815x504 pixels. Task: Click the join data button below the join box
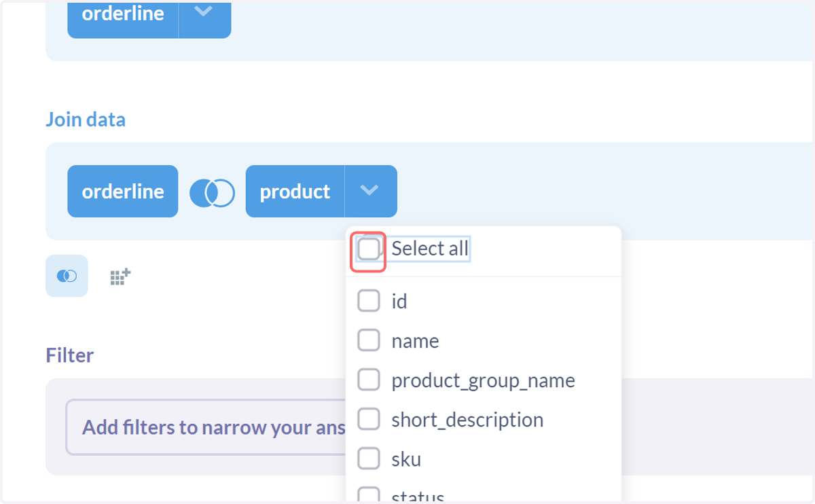pos(67,276)
